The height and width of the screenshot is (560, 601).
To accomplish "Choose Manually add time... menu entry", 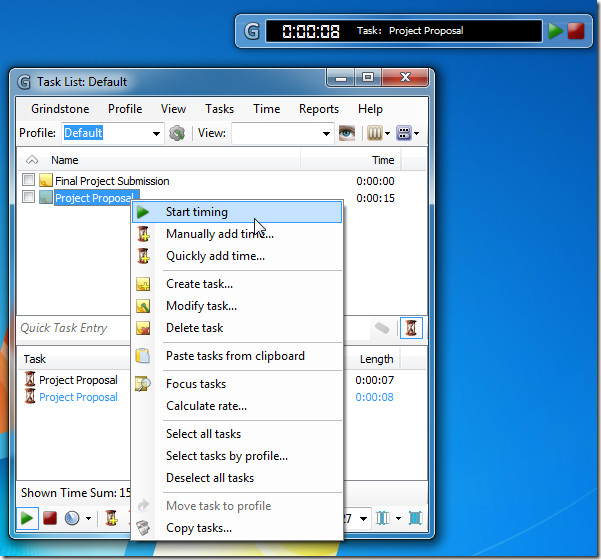I will (x=237, y=234).
